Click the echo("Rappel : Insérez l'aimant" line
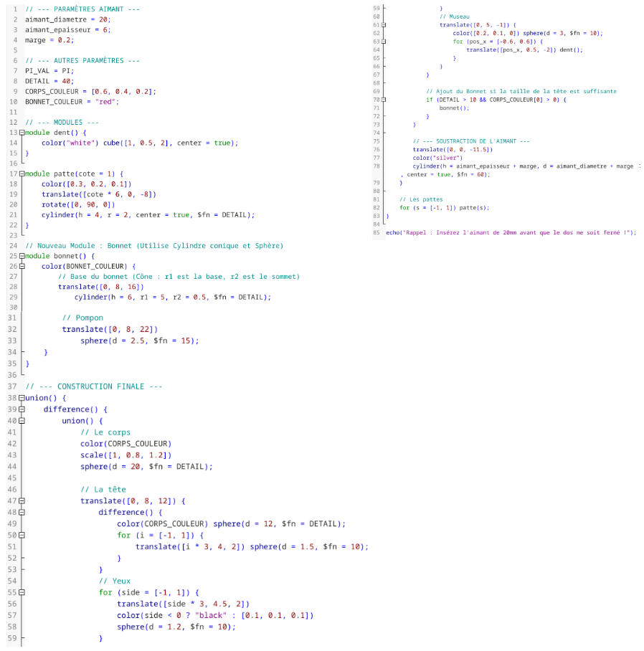 (511, 232)
